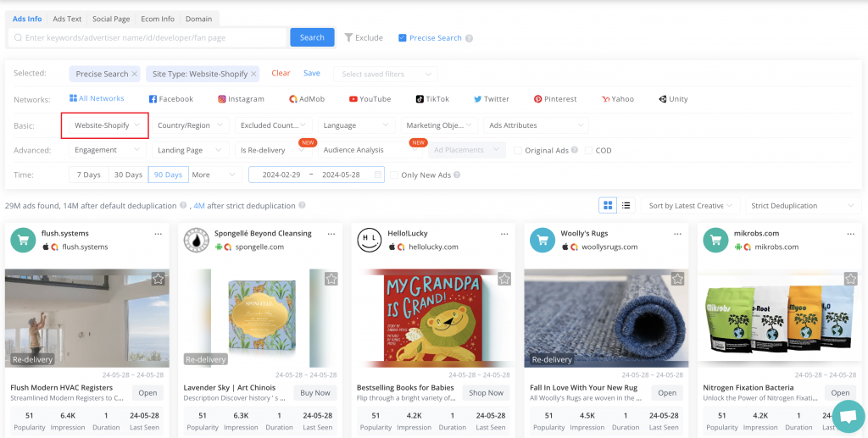The image size is (868, 438).
Task: Open the chat support bubble
Action: pyautogui.click(x=848, y=417)
